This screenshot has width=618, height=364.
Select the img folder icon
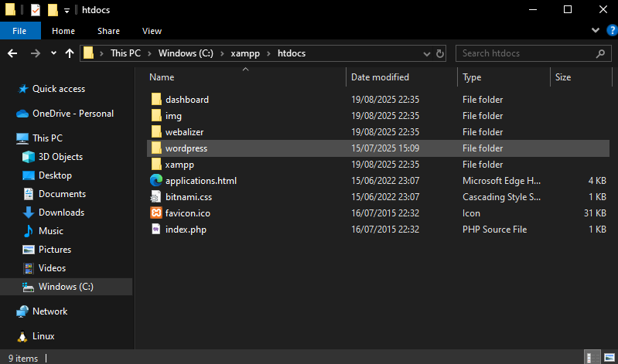tap(156, 116)
